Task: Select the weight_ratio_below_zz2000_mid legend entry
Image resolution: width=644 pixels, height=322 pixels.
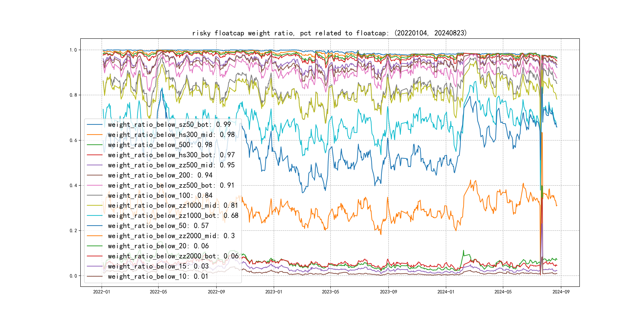Action: [171, 236]
